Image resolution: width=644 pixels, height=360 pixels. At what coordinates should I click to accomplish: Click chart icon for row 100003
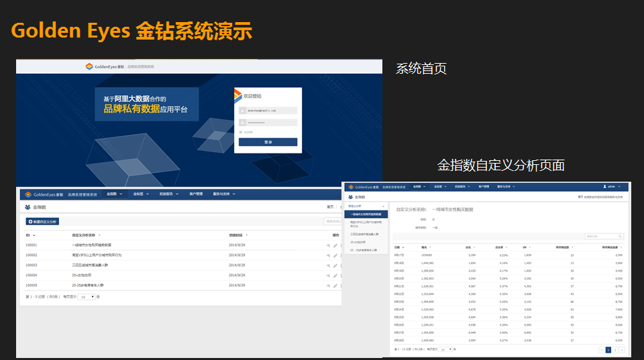(x=328, y=265)
